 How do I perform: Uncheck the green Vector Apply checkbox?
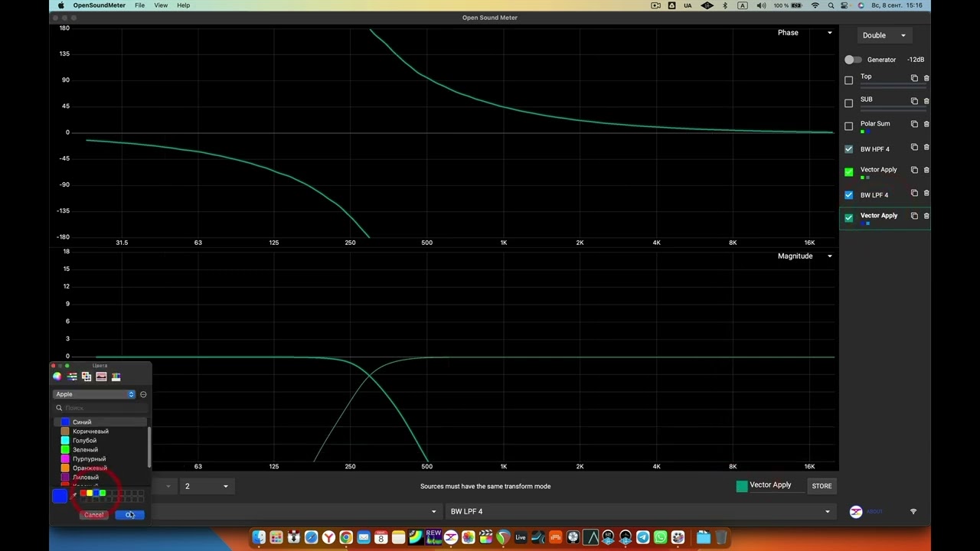[848, 172]
